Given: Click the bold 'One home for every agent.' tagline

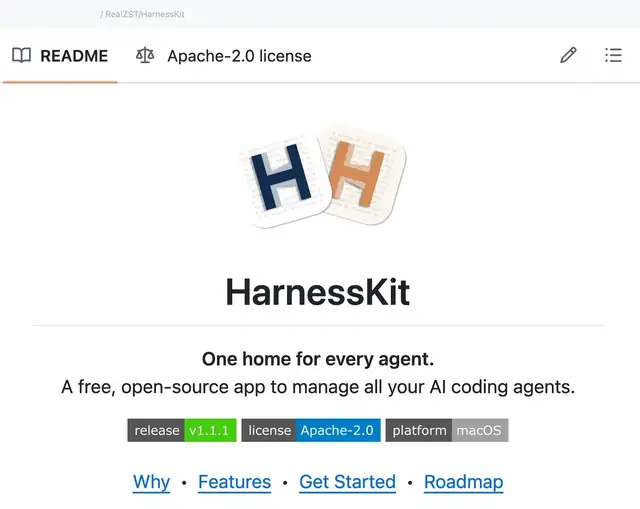Looking at the screenshot, I should pyautogui.click(x=318, y=359).
